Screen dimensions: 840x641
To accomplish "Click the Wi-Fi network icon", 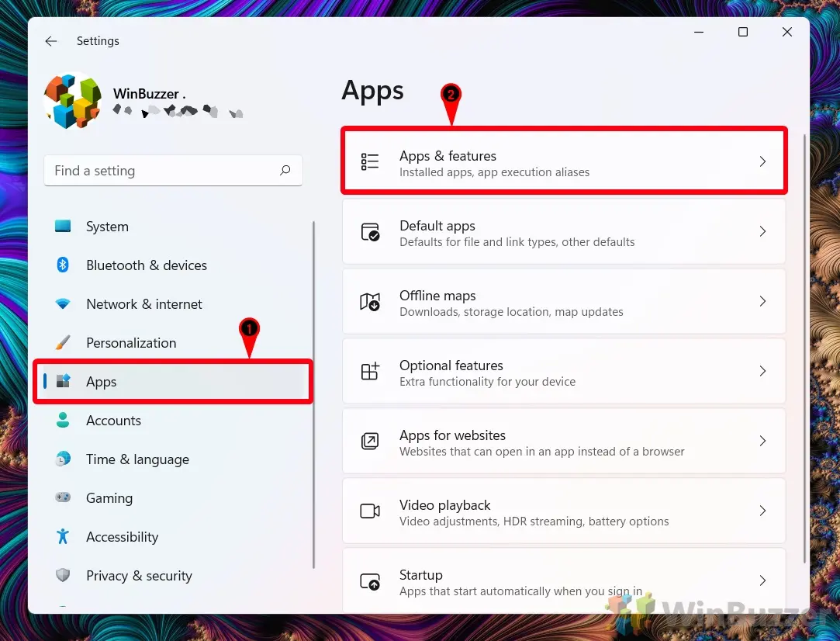I will (63, 304).
